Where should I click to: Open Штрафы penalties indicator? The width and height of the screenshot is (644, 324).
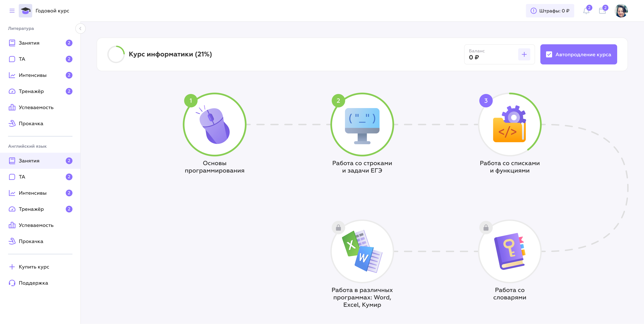pos(550,11)
